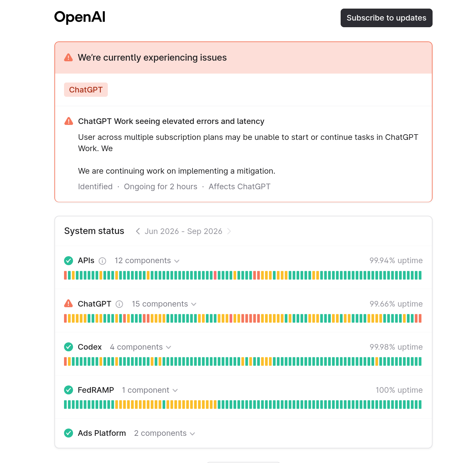Open the ChatGPT info icon
Screen dimensions: 476x463
tap(119, 304)
